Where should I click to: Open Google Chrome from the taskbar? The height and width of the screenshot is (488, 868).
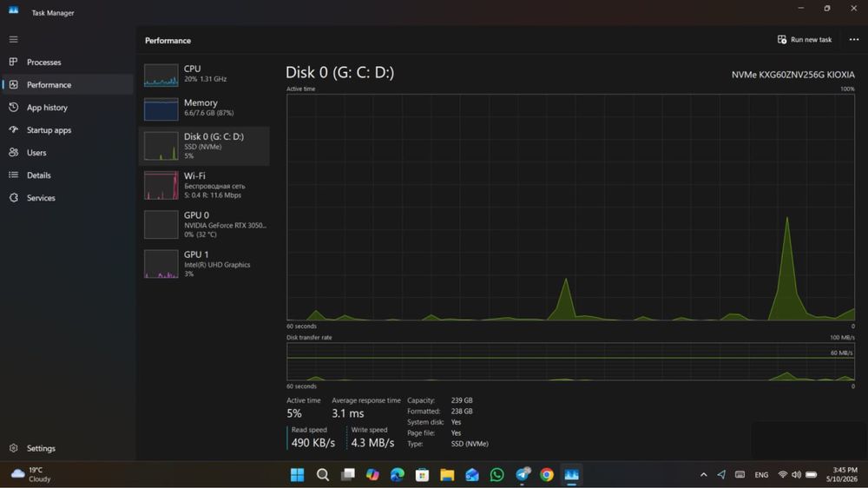coord(547,475)
